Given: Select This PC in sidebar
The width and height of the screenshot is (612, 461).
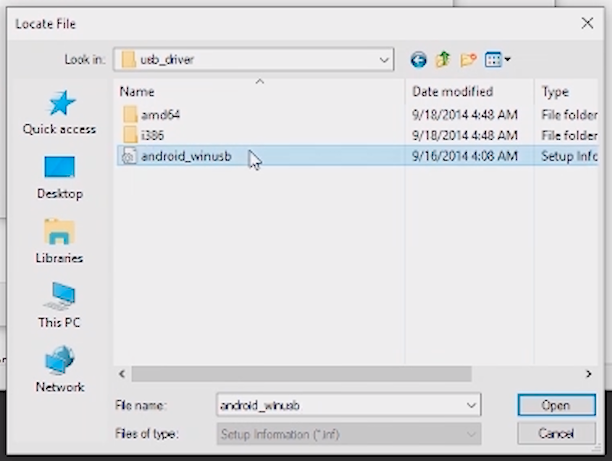Looking at the screenshot, I should point(60,305).
